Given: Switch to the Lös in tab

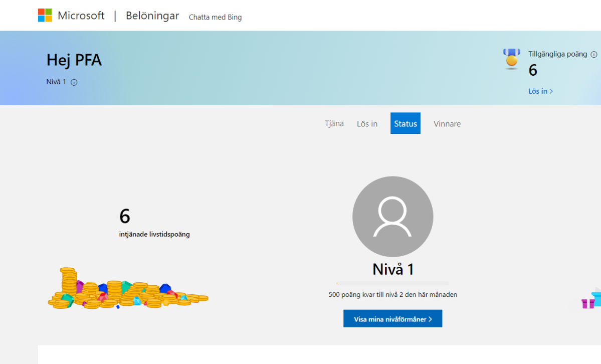Looking at the screenshot, I should (x=367, y=124).
